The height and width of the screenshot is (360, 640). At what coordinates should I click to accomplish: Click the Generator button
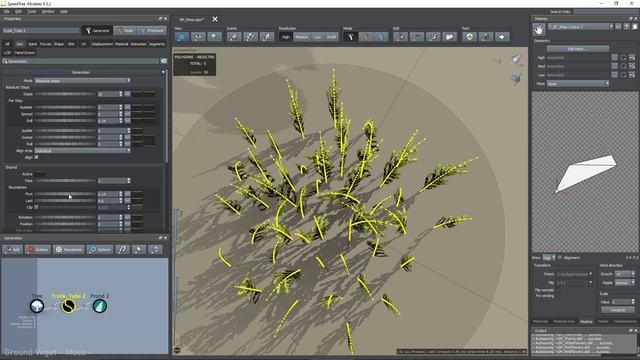[x=97, y=31]
